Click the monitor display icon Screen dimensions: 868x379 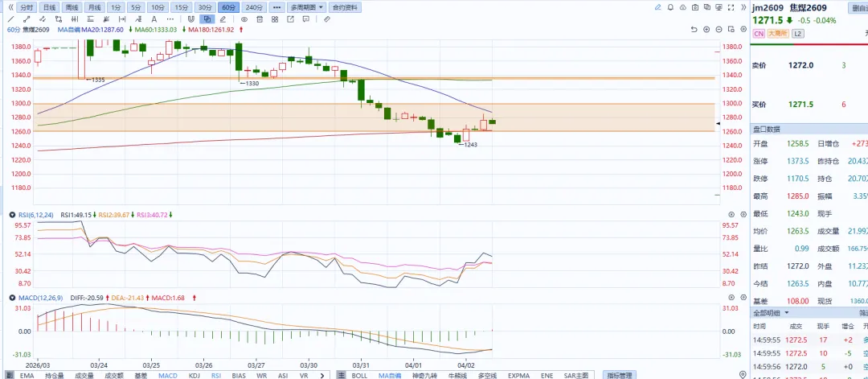(721, 8)
